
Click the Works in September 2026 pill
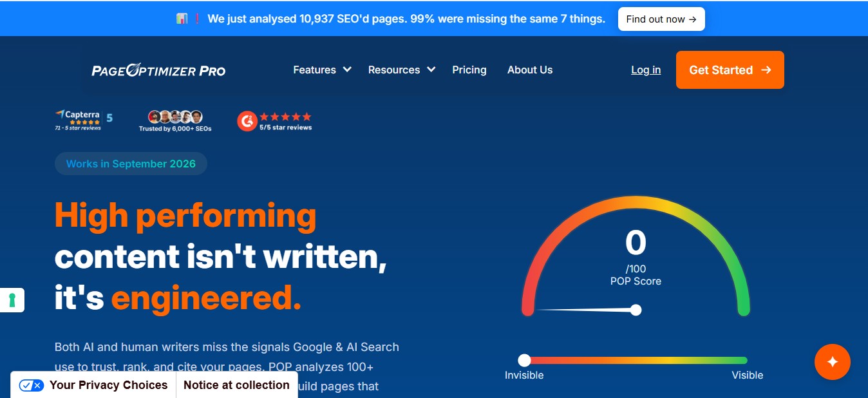pos(131,164)
